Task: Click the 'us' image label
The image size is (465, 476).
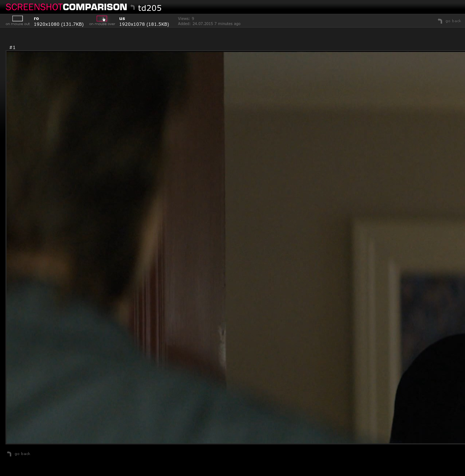Action: [122, 19]
